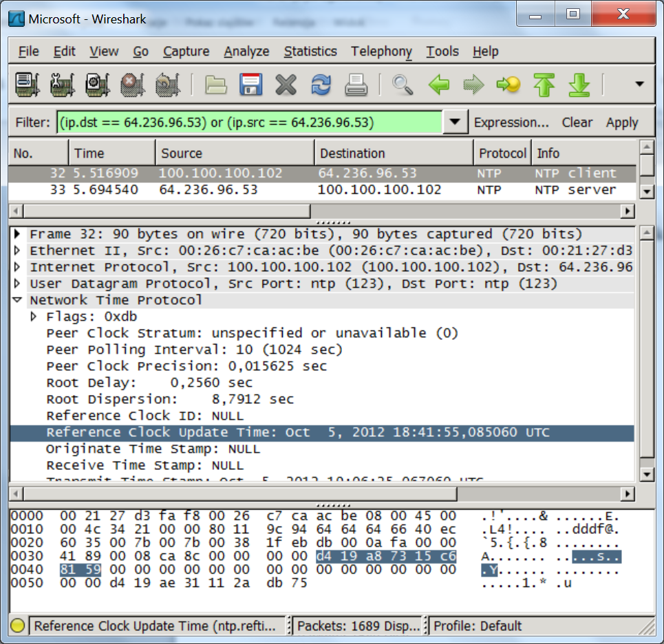Sort by Protocol column header
The image size is (664, 644).
[x=502, y=153]
